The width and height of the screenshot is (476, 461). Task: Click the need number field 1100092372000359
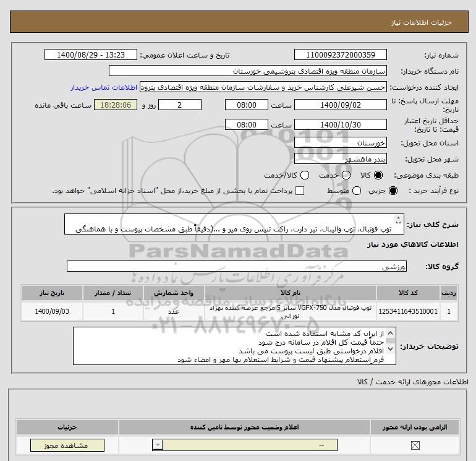click(340, 54)
